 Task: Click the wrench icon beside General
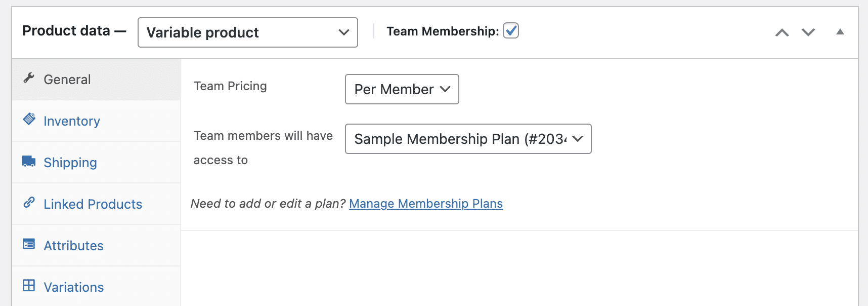(30, 78)
